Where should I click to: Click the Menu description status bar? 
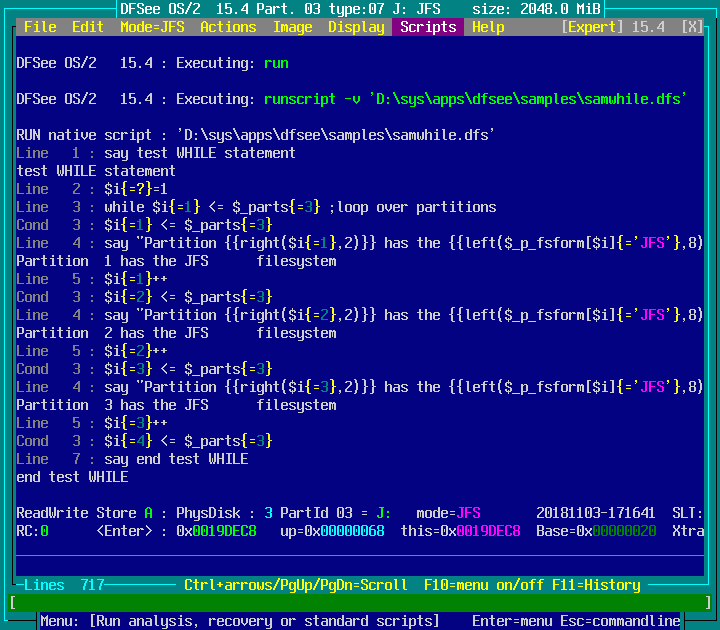pos(240,621)
